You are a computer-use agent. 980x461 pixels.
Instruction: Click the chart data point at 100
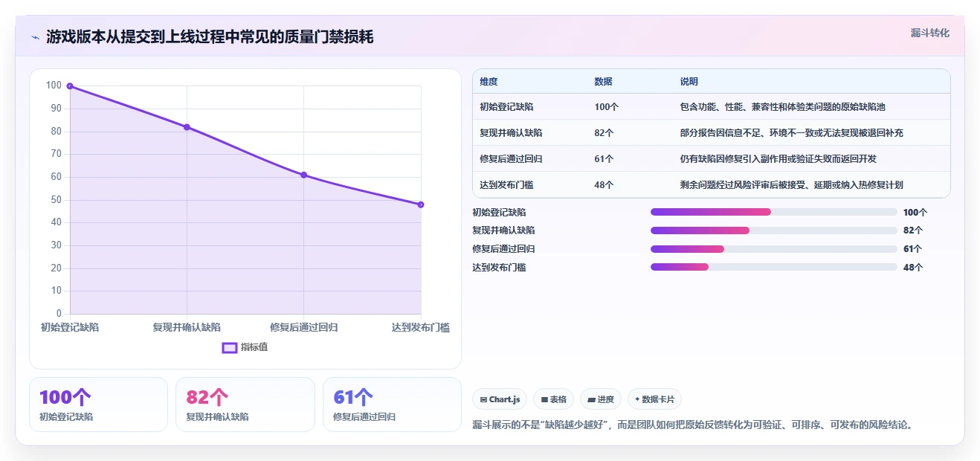point(70,86)
